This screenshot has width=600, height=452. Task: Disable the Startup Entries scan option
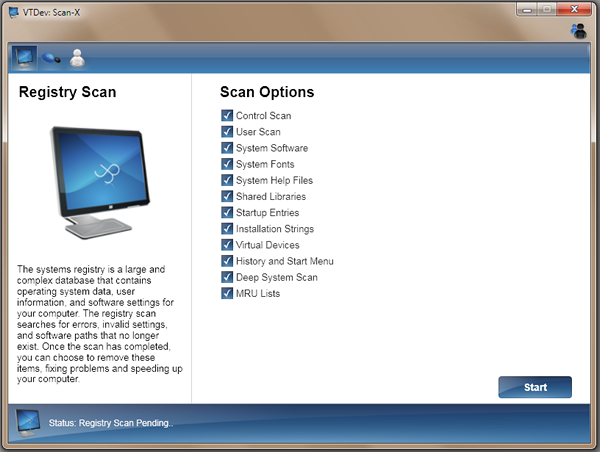[x=227, y=212]
